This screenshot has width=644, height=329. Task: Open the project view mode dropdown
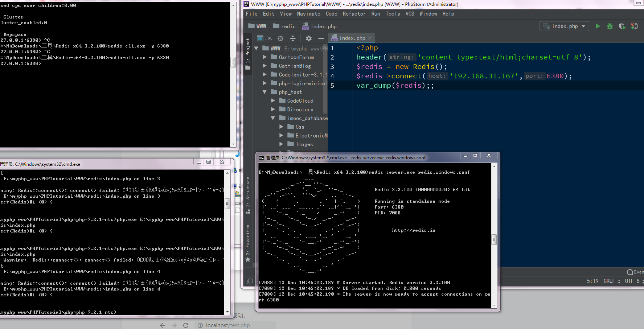264,38
